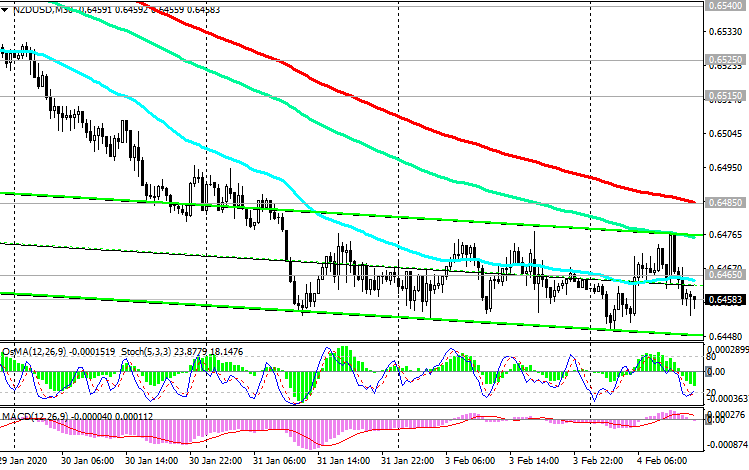This screenshot has height=470, width=749.
Task: Click the triangle arrow beside NZDUSD title
Action: (x=5, y=9)
